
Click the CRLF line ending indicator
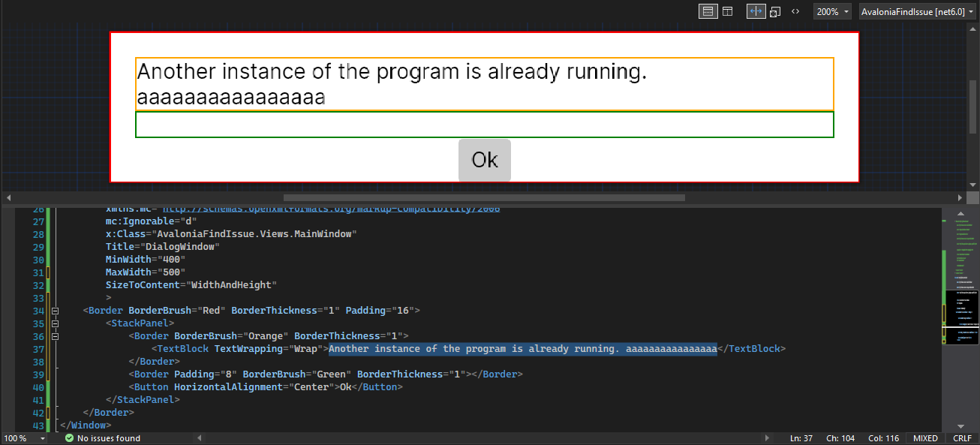point(963,437)
